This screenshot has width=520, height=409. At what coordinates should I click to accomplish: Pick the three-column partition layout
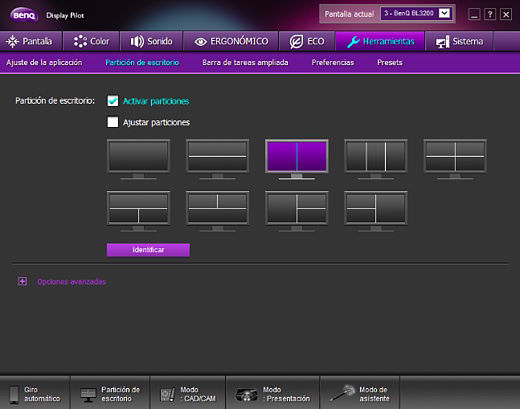(x=376, y=156)
